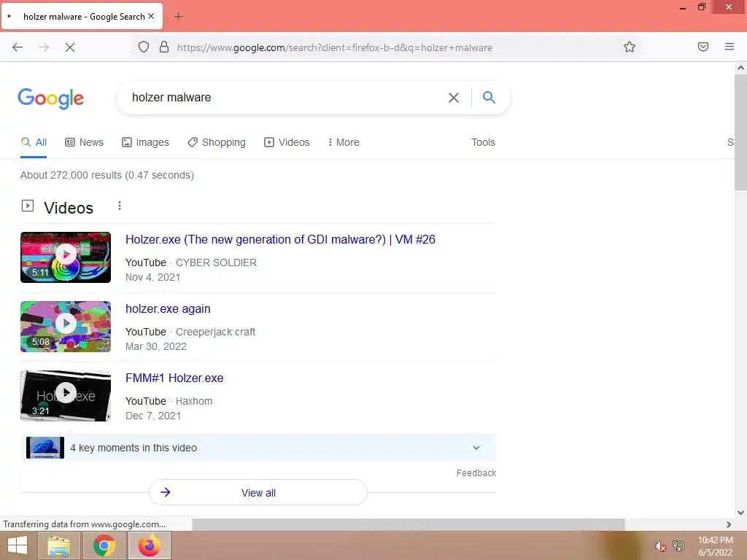
Task: Open the Pocket save icon
Action: click(703, 47)
